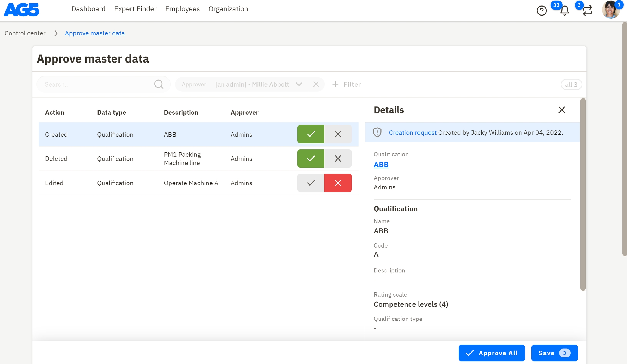The height and width of the screenshot is (364, 627).
Task: Open the Organization menu
Action: tap(228, 9)
